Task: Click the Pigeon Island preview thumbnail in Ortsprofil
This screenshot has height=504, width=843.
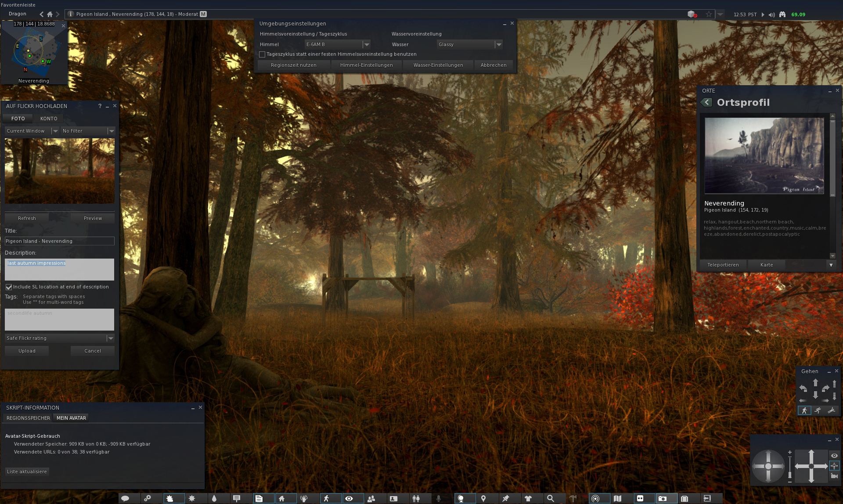Action: coord(764,156)
